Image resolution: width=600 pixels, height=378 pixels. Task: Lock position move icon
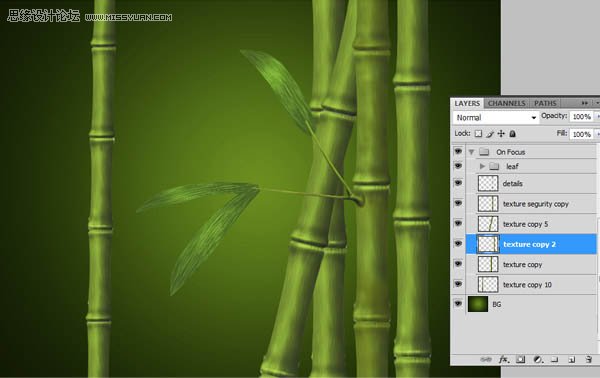click(x=501, y=134)
